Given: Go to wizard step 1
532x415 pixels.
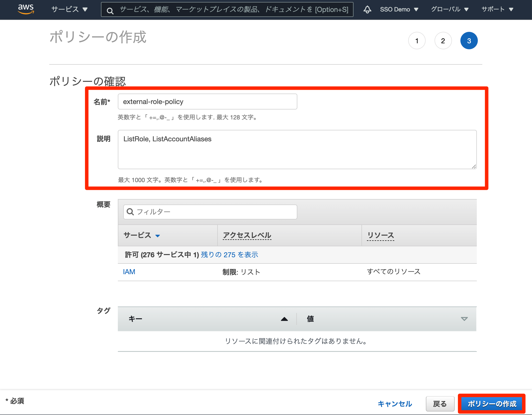Looking at the screenshot, I should click(x=417, y=41).
